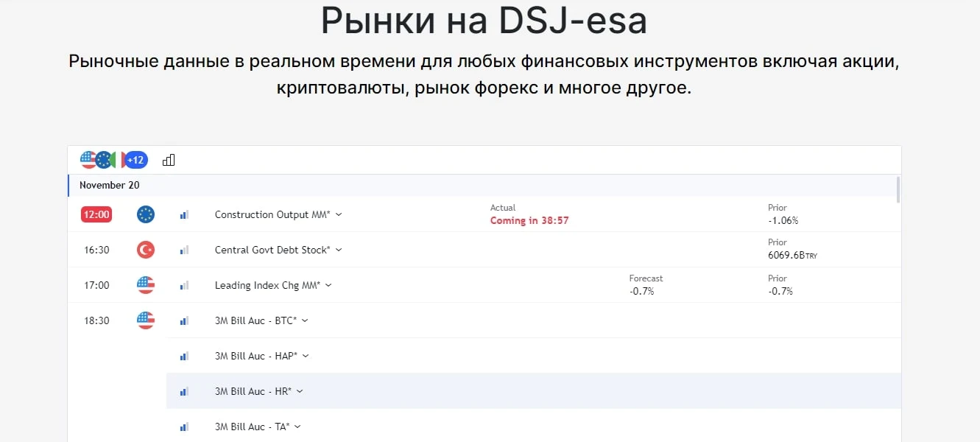Click the calendar's vertical scrollbar thumb

point(898,189)
